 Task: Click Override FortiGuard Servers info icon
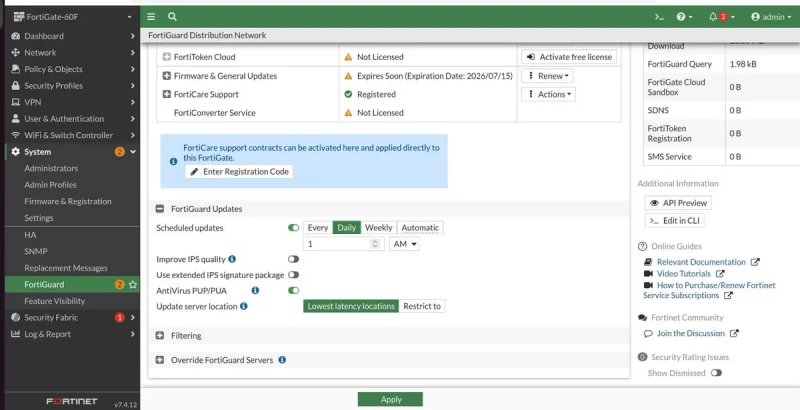pos(282,360)
